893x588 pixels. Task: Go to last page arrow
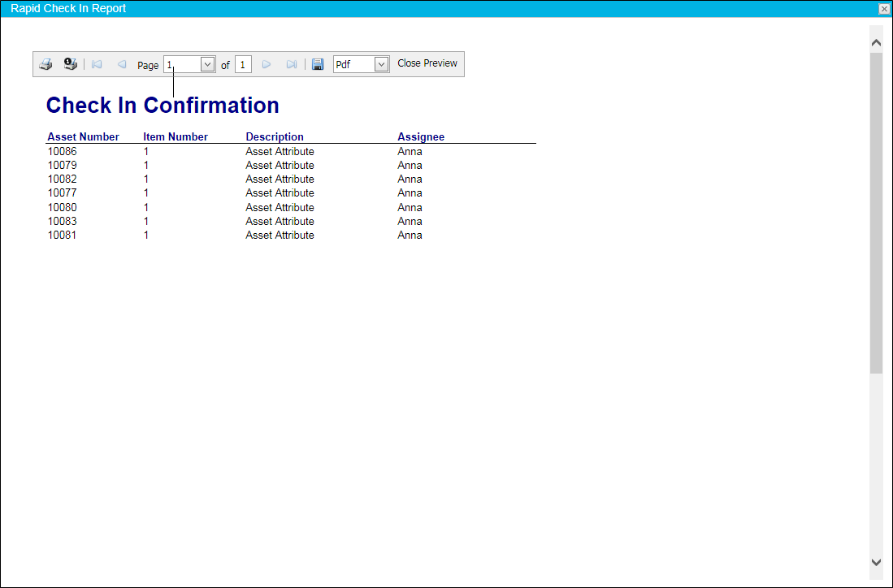pyautogui.click(x=292, y=64)
